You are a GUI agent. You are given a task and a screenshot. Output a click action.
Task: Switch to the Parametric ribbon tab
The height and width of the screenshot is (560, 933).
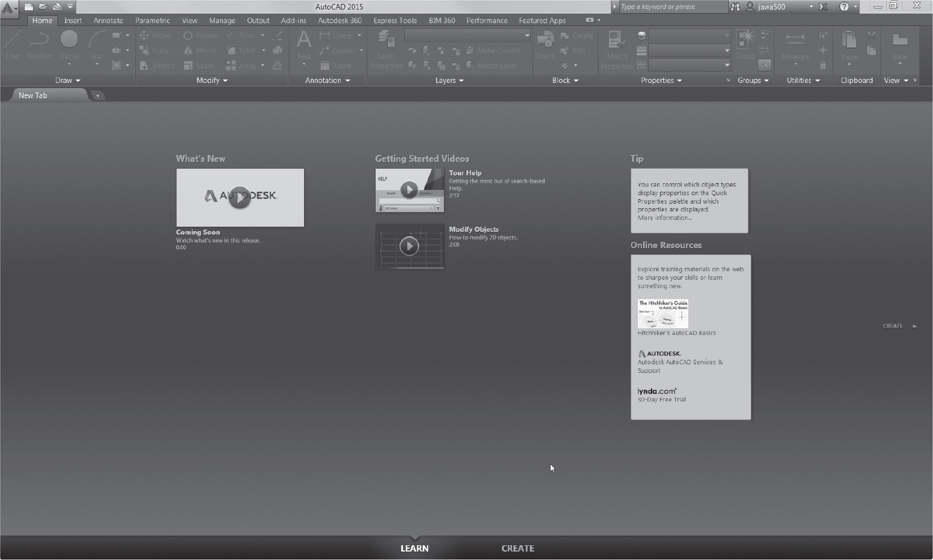pos(152,20)
